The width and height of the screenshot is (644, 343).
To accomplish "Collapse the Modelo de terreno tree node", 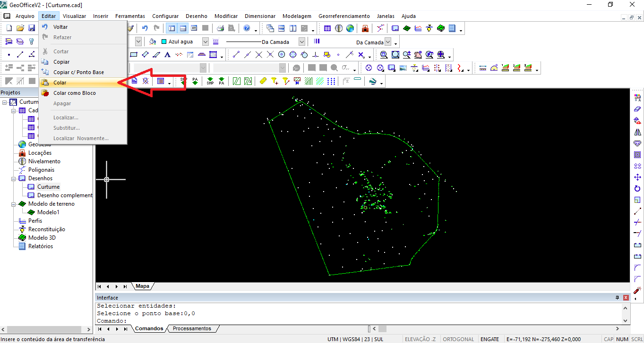I will pyautogui.click(x=14, y=204).
